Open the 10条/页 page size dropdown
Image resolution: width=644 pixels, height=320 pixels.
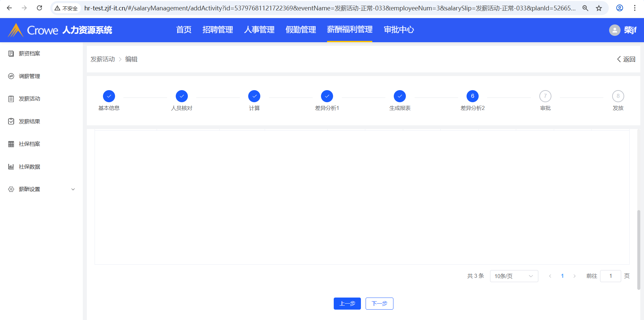pyautogui.click(x=514, y=276)
